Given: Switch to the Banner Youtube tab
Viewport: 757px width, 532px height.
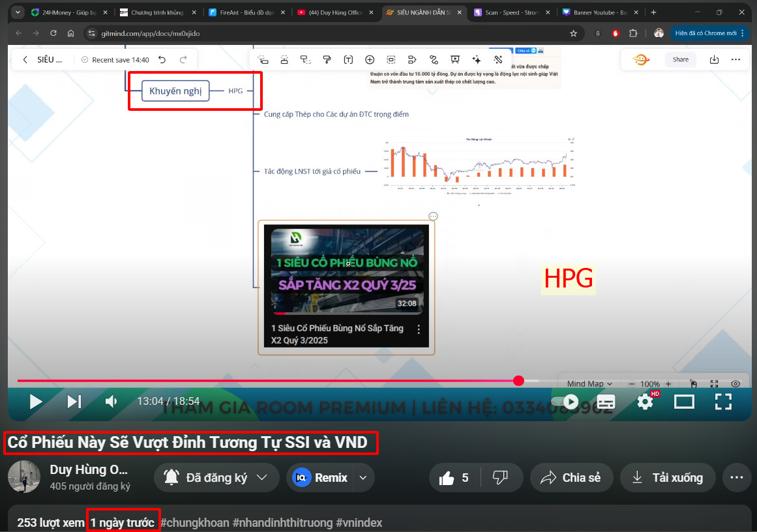Looking at the screenshot, I should [600, 12].
